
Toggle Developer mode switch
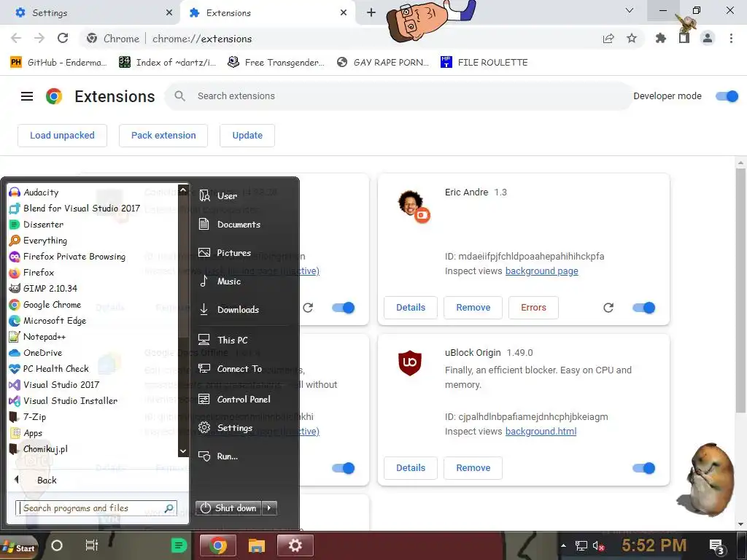coord(727,96)
